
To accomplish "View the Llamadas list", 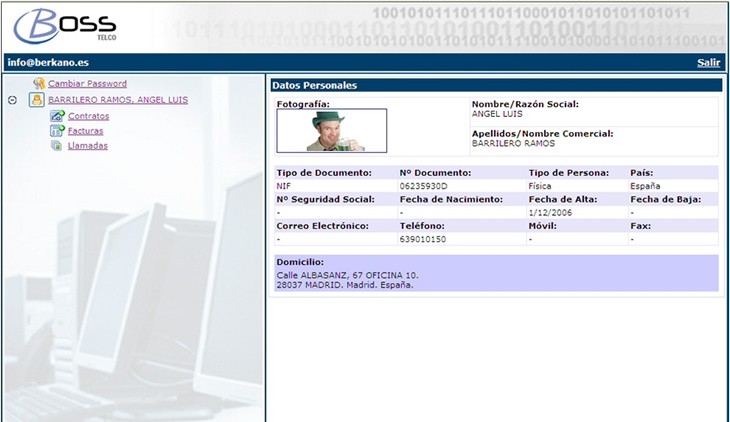I will (x=88, y=146).
